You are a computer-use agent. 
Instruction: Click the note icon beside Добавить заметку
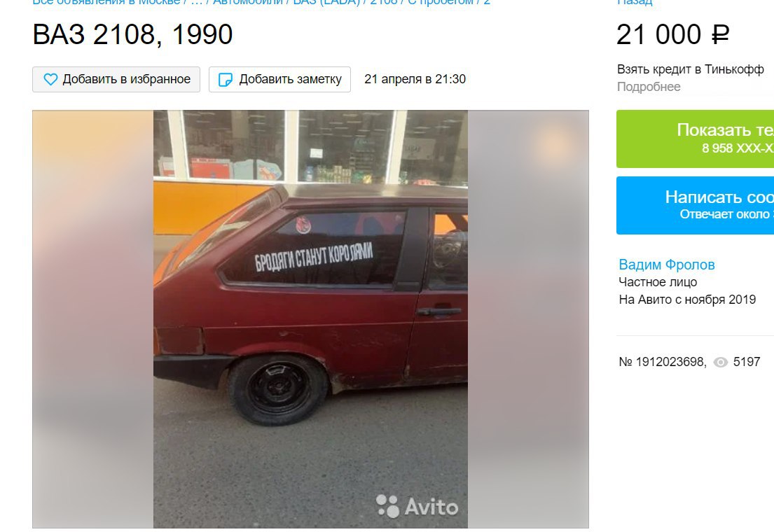[225, 80]
